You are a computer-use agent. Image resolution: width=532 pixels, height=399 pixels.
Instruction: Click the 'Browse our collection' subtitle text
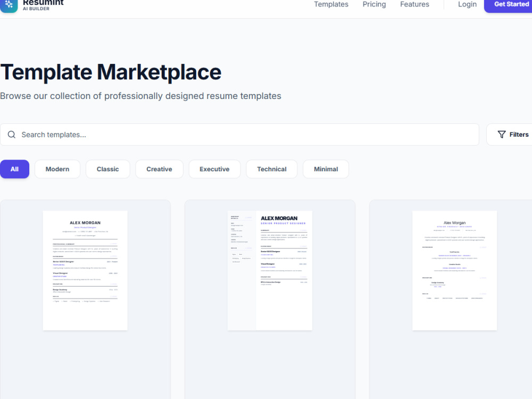pyautogui.click(x=140, y=96)
